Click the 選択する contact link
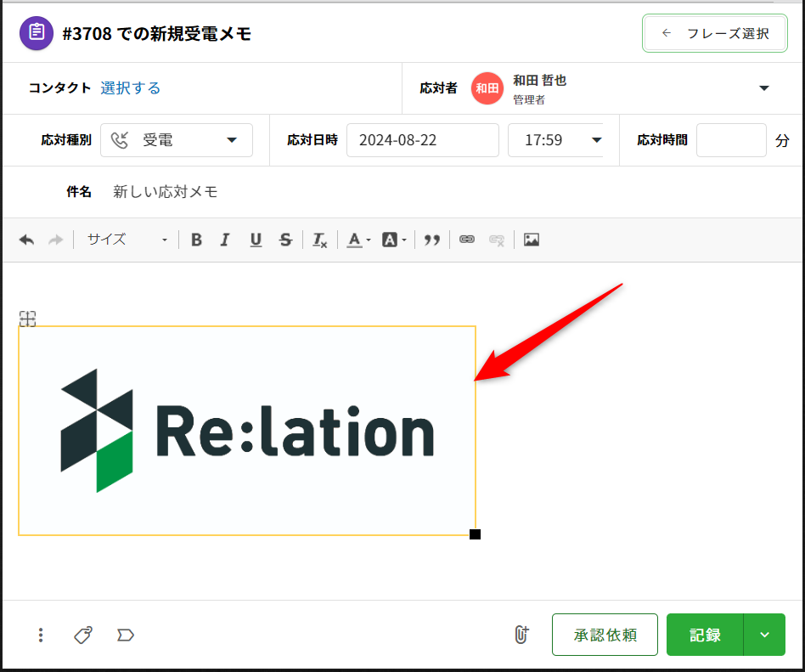Screen dimensions: 805x672 [x=130, y=88]
